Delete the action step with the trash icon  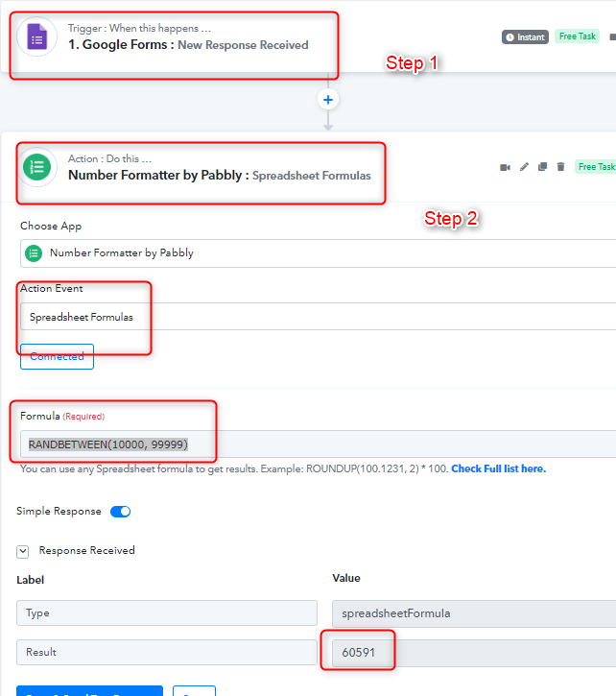(560, 167)
